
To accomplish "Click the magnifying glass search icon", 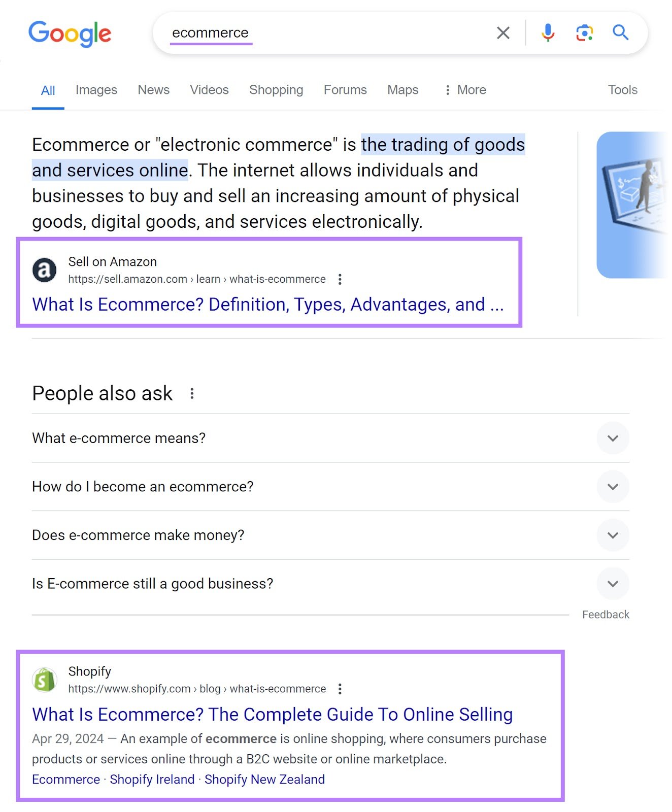I will coord(620,32).
